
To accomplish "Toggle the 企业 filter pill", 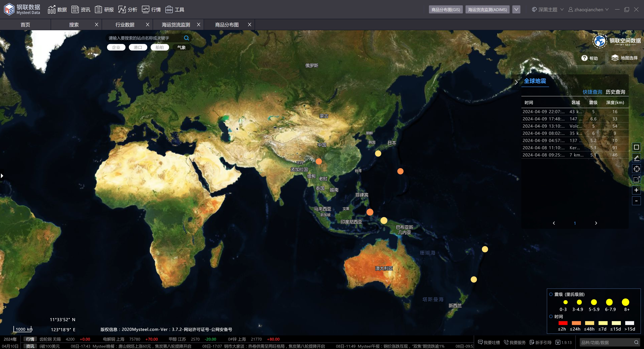I will (116, 47).
